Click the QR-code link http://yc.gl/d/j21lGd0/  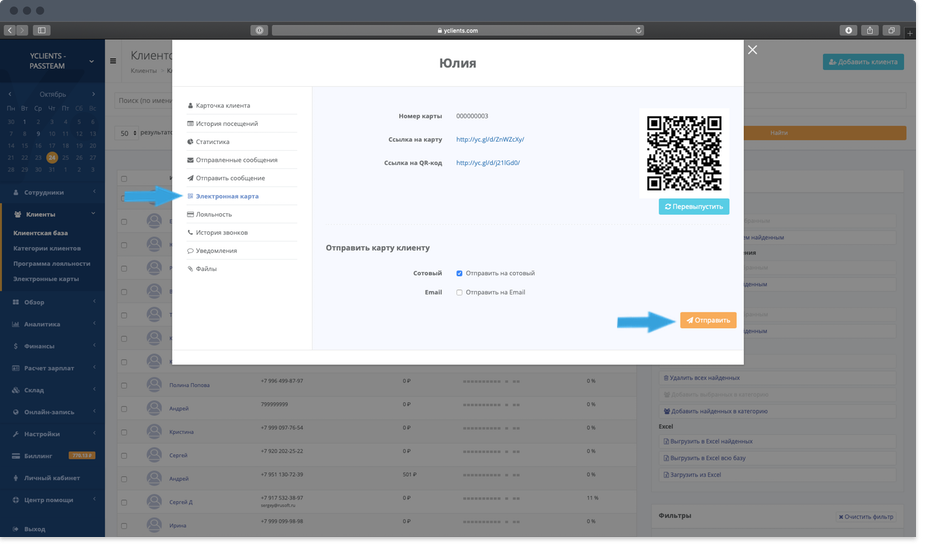point(488,163)
